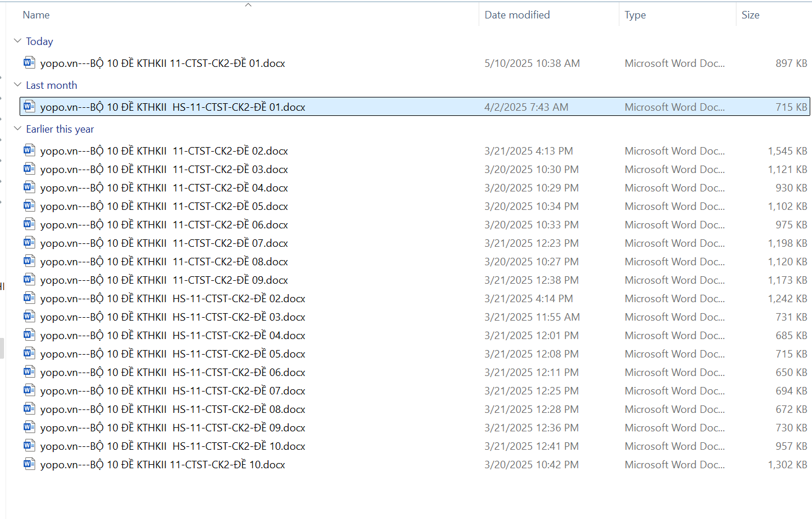Select the Earlier this year group label
This screenshot has width=812, height=519.
pos(60,129)
